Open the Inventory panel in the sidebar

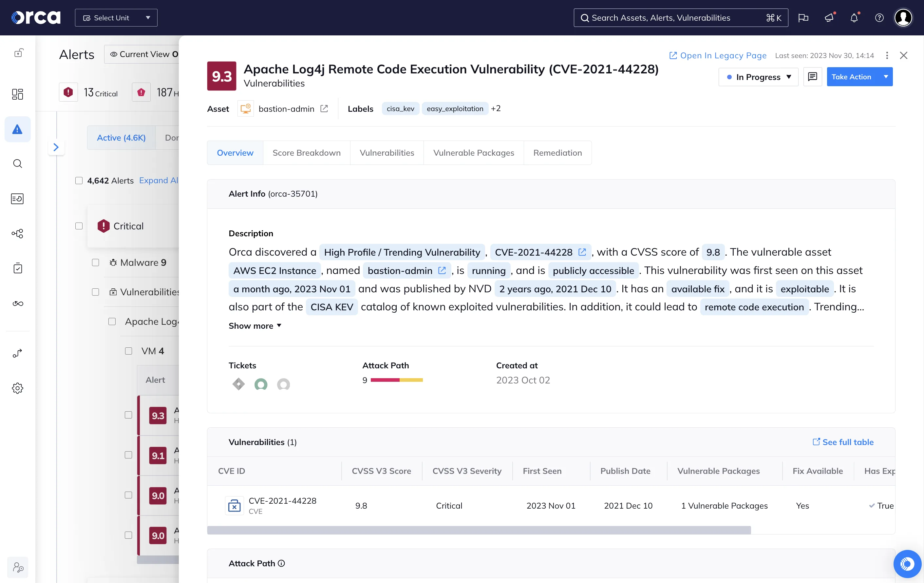tap(18, 199)
